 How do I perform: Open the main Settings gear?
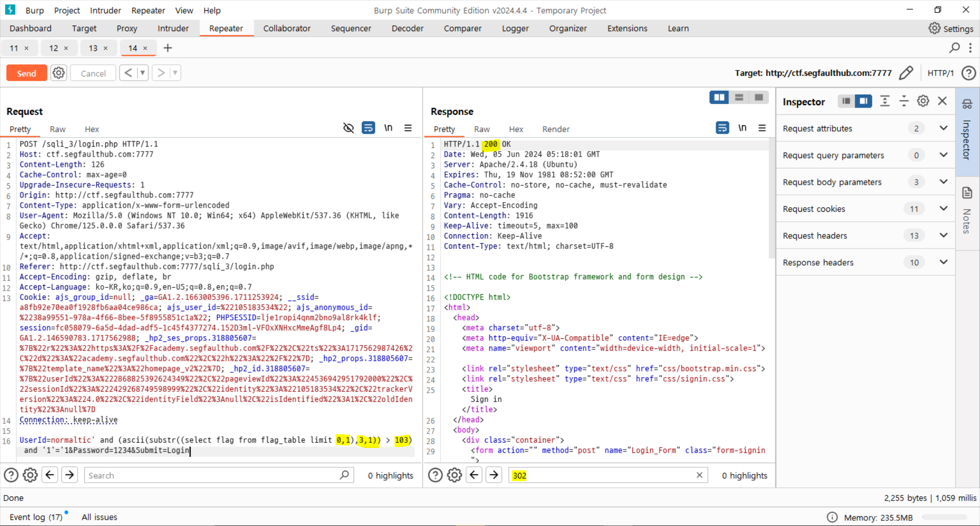934,28
